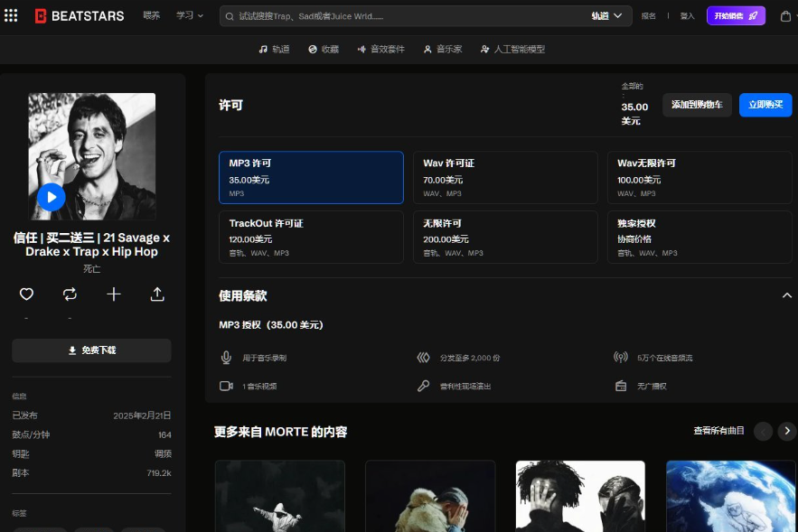Open the fur coat person track thumbnail
The height and width of the screenshot is (532, 798).
pos(430,496)
